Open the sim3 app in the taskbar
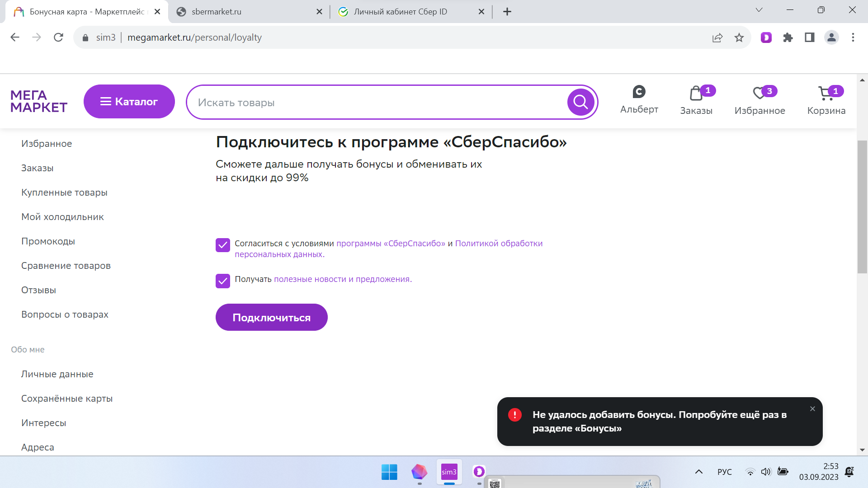 tap(449, 472)
